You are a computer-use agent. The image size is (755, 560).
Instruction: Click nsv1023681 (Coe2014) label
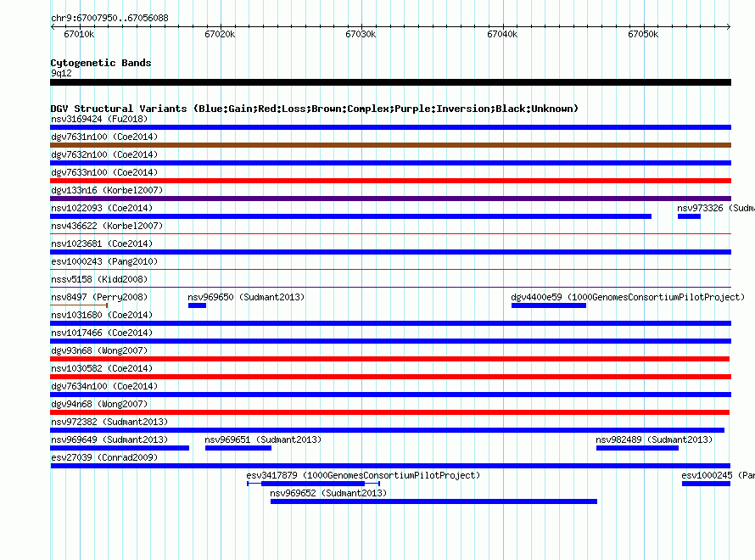[x=102, y=244]
